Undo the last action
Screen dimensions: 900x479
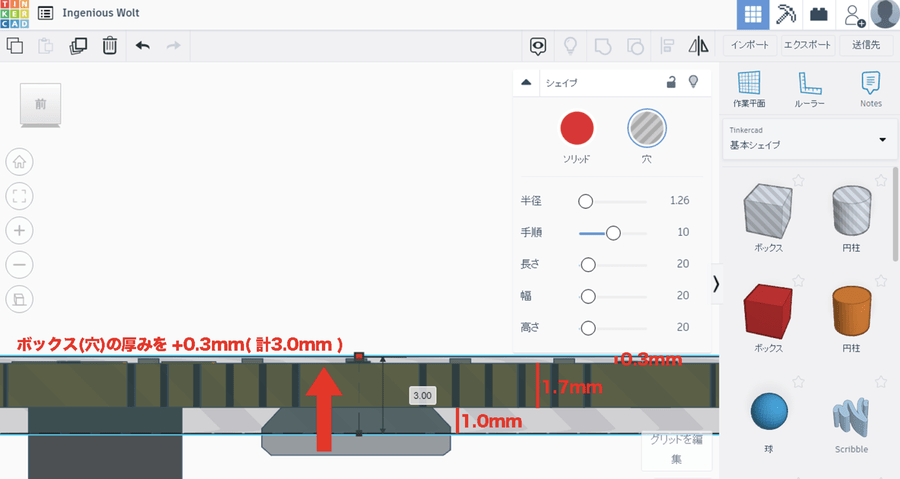(142, 45)
